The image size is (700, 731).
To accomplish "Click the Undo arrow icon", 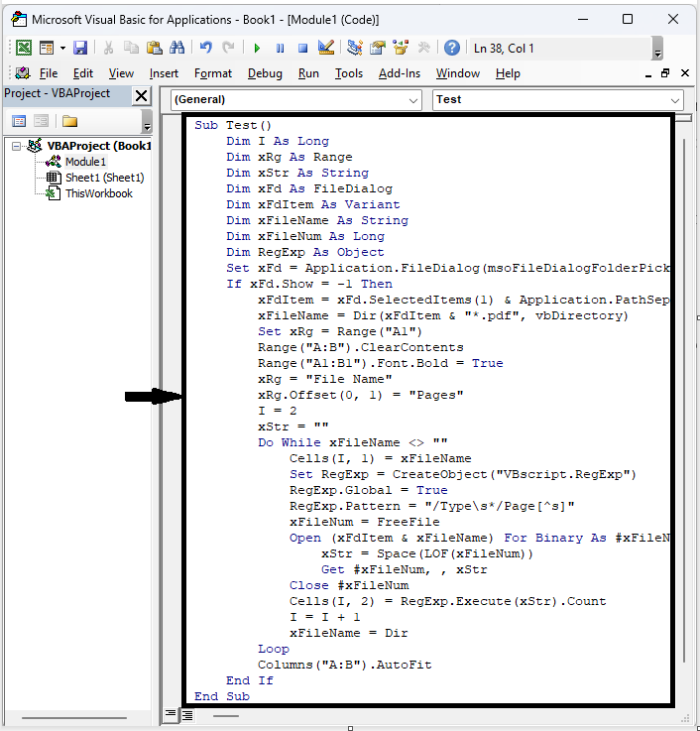I will 206,48.
